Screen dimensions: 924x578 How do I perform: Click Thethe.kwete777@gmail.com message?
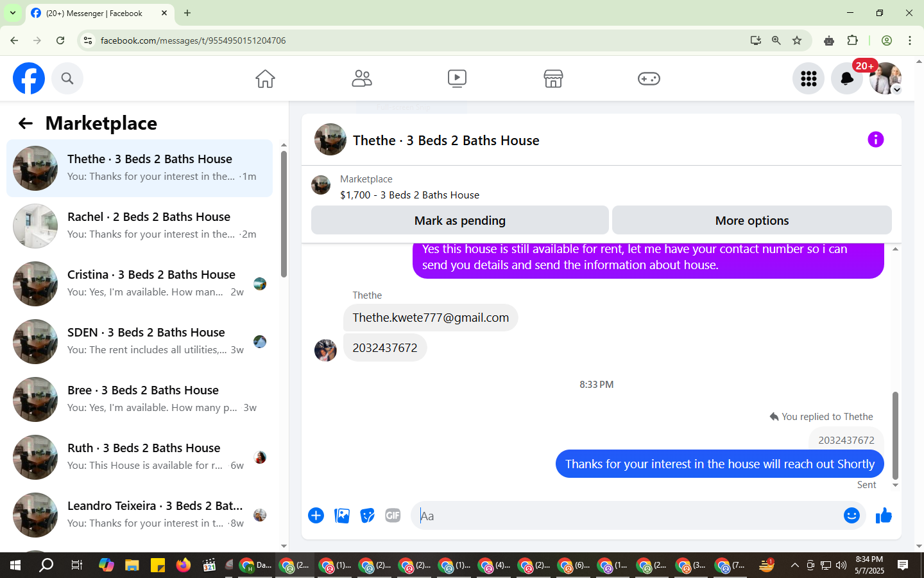pos(431,317)
